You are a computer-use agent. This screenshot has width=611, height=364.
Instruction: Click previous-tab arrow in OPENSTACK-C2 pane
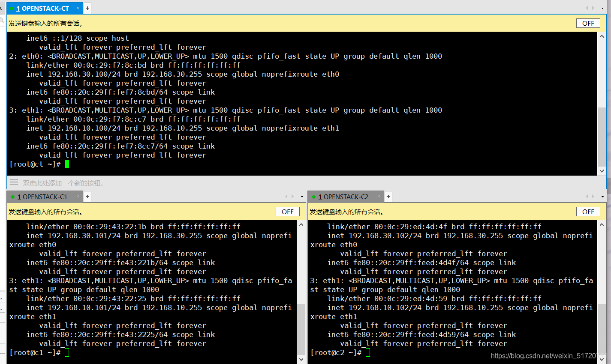(x=587, y=197)
